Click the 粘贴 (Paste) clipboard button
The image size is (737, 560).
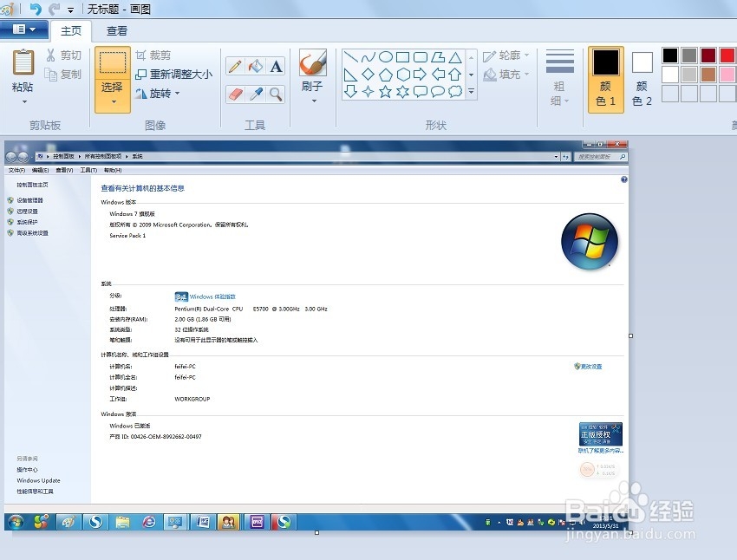coord(23,68)
